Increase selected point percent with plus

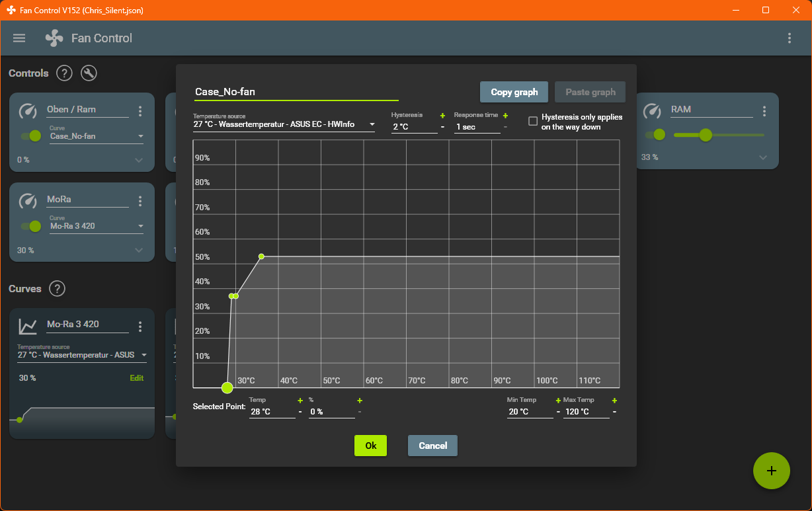(x=360, y=401)
